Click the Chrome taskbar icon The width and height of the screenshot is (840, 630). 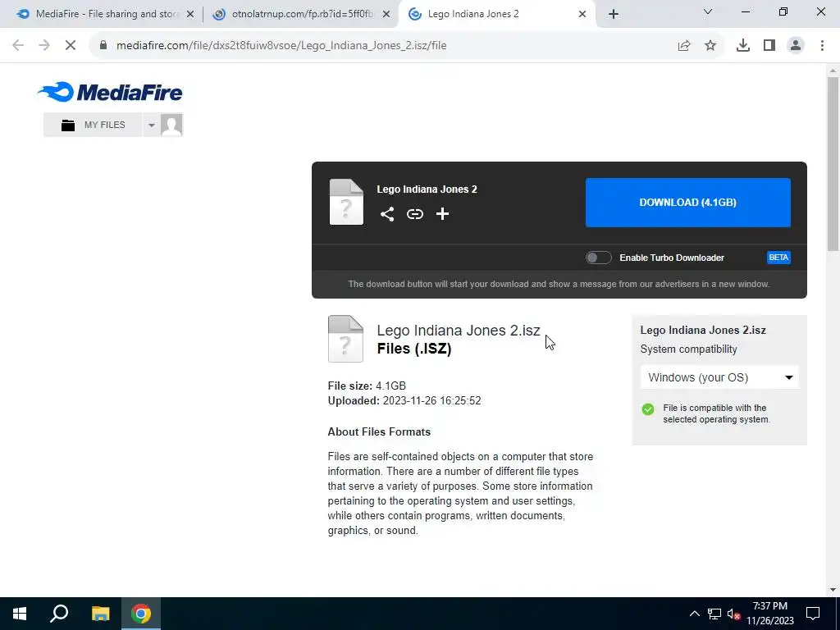141,614
